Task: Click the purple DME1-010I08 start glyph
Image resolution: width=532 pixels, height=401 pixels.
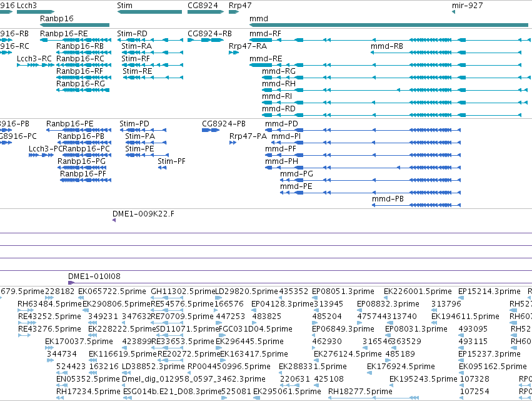Action: 71,283
